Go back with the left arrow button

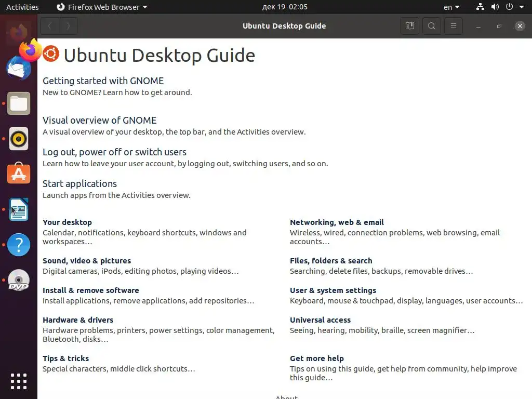[x=50, y=26]
